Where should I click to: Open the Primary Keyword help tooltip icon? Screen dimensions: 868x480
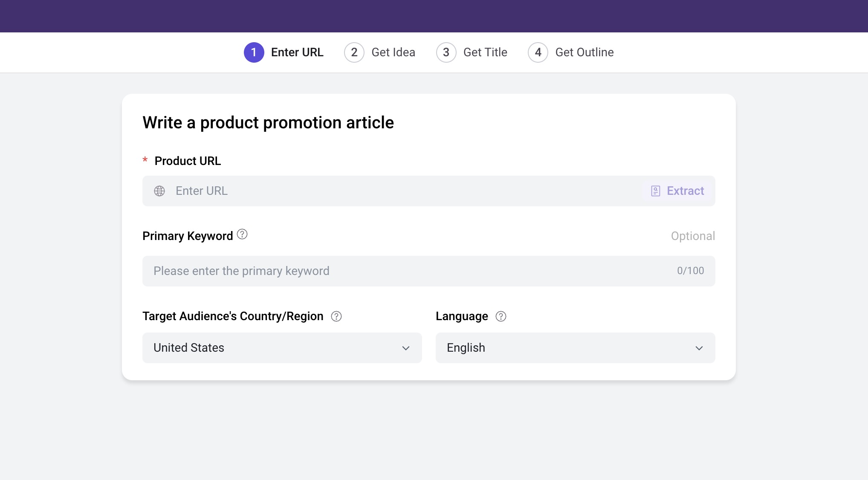(242, 234)
